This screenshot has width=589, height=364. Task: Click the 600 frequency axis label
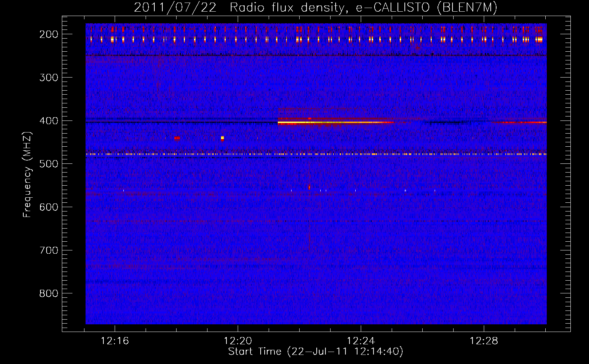tap(49, 207)
